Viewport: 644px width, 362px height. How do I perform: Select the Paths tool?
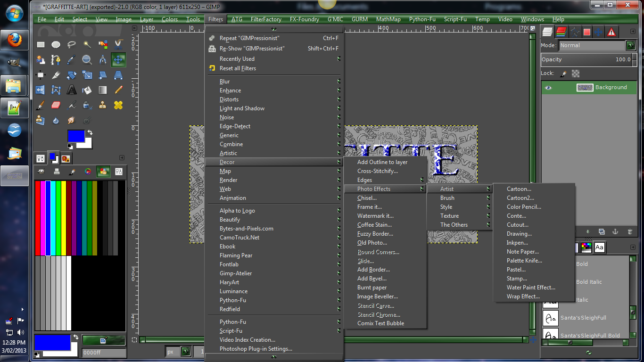56,60
